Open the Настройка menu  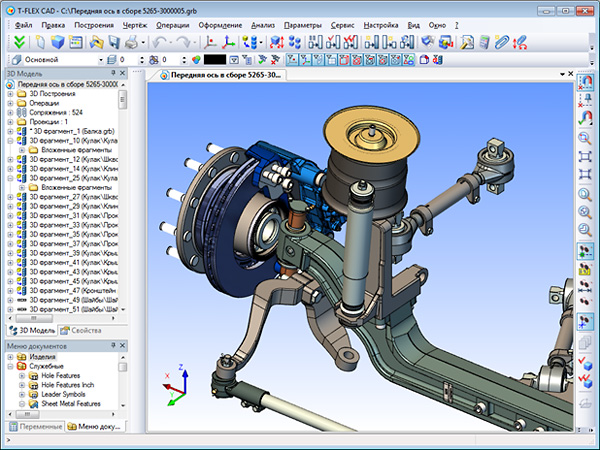(x=381, y=25)
